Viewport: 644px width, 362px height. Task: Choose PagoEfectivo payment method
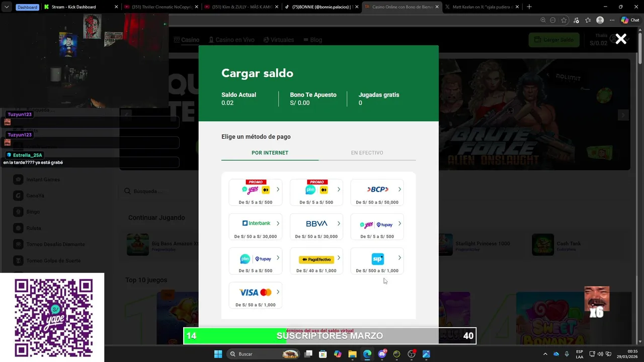(316, 261)
